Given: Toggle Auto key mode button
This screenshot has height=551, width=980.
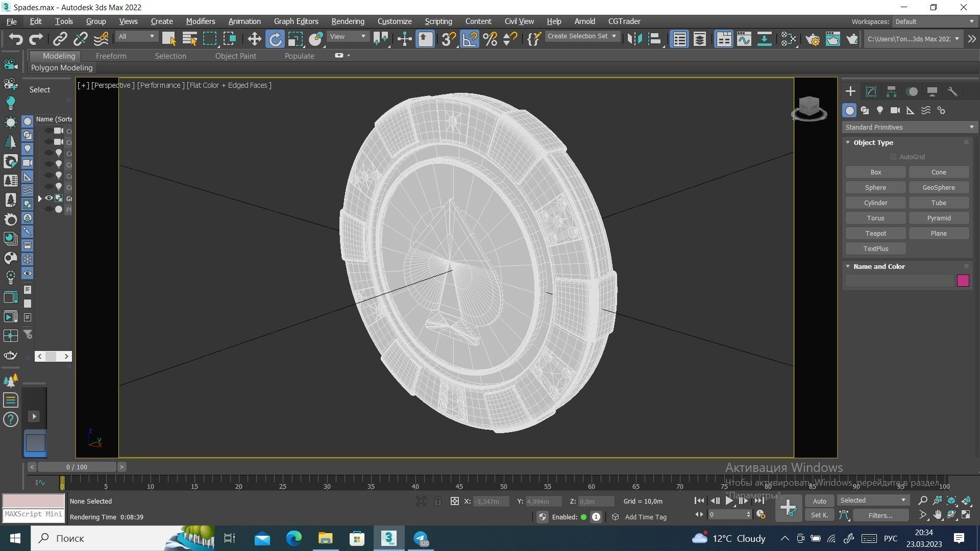Looking at the screenshot, I should coord(819,501).
